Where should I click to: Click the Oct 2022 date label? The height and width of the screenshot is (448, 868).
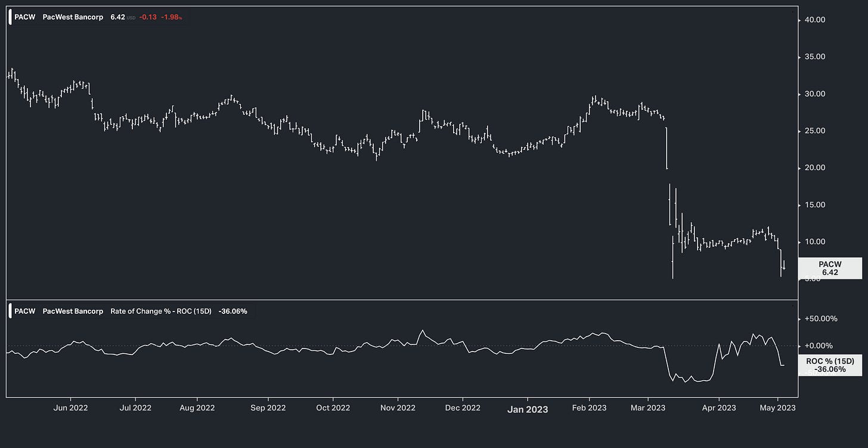click(x=333, y=407)
